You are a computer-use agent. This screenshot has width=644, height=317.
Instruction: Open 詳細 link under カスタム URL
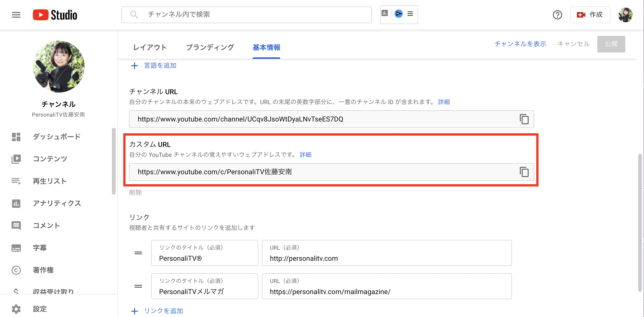pyautogui.click(x=305, y=155)
